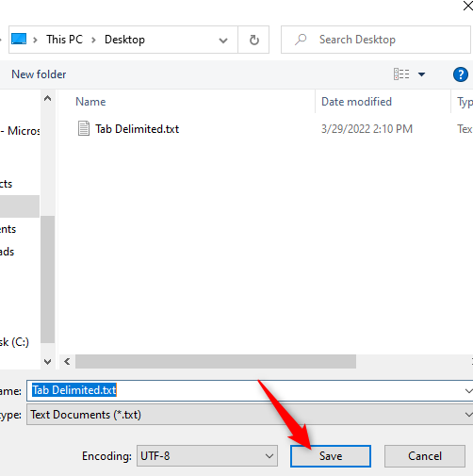473x476 pixels.
Task: Click the navigation pane down arrow
Action: point(48,362)
